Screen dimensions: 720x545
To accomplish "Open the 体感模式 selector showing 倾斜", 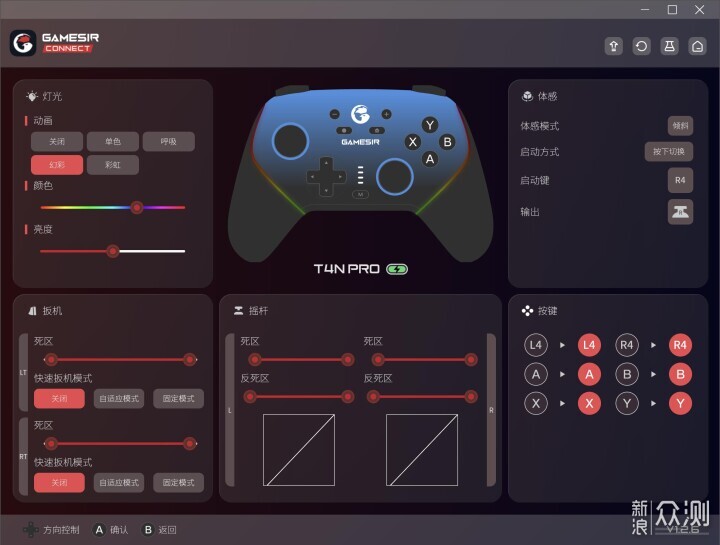I will click(x=680, y=126).
